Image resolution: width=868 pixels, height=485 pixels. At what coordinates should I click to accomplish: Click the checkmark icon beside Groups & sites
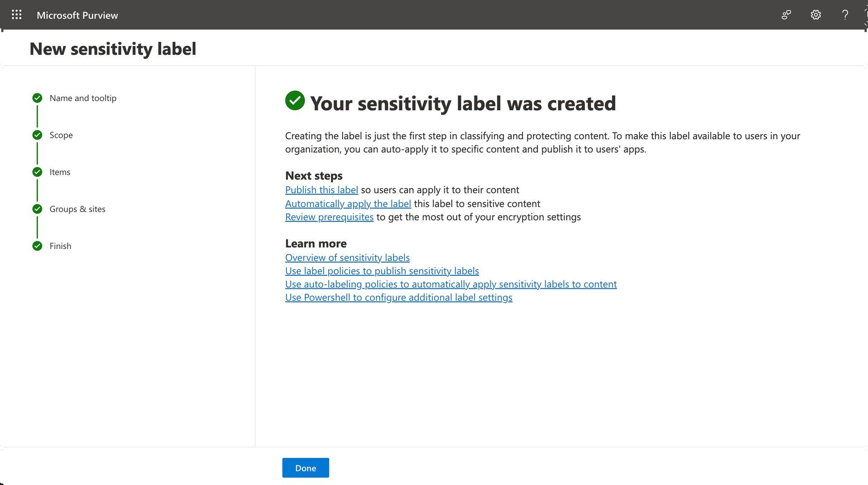38,209
